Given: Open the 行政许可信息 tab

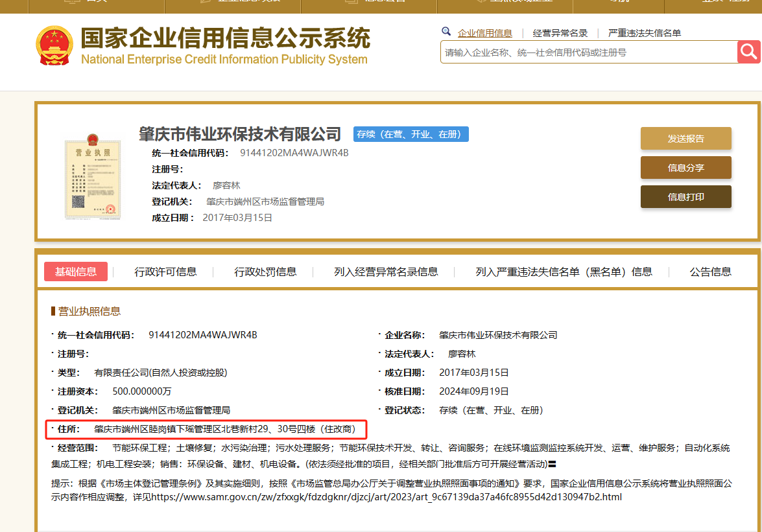Looking at the screenshot, I should click(x=166, y=272).
